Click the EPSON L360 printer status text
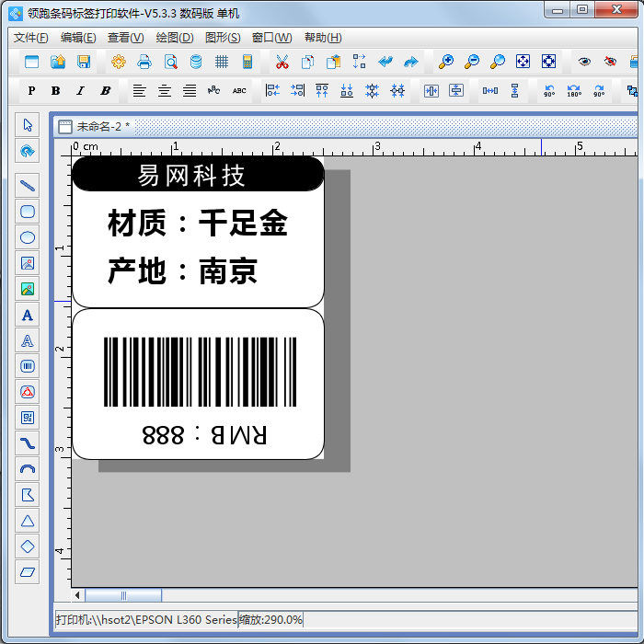 146,619
